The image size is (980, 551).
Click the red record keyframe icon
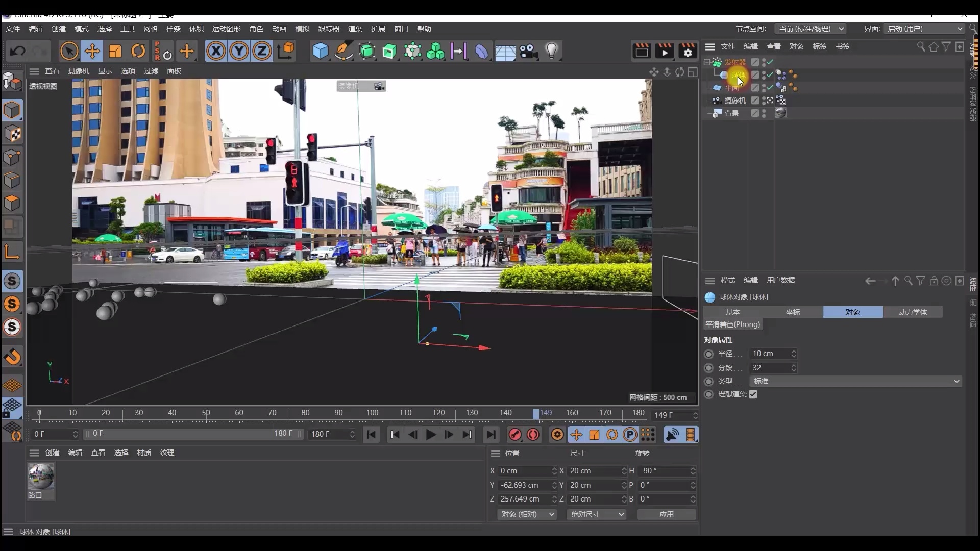(515, 435)
